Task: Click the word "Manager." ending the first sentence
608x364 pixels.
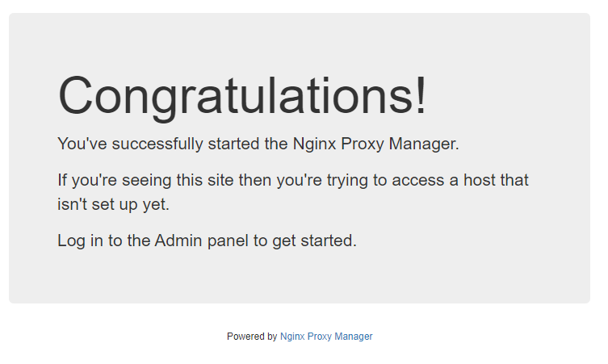Action: click(424, 144)
